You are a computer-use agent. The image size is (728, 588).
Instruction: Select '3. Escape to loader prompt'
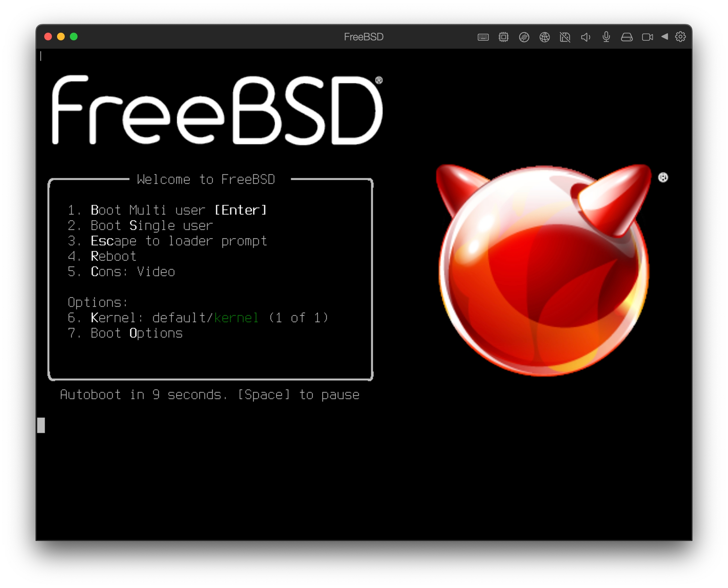pos(168,241)
